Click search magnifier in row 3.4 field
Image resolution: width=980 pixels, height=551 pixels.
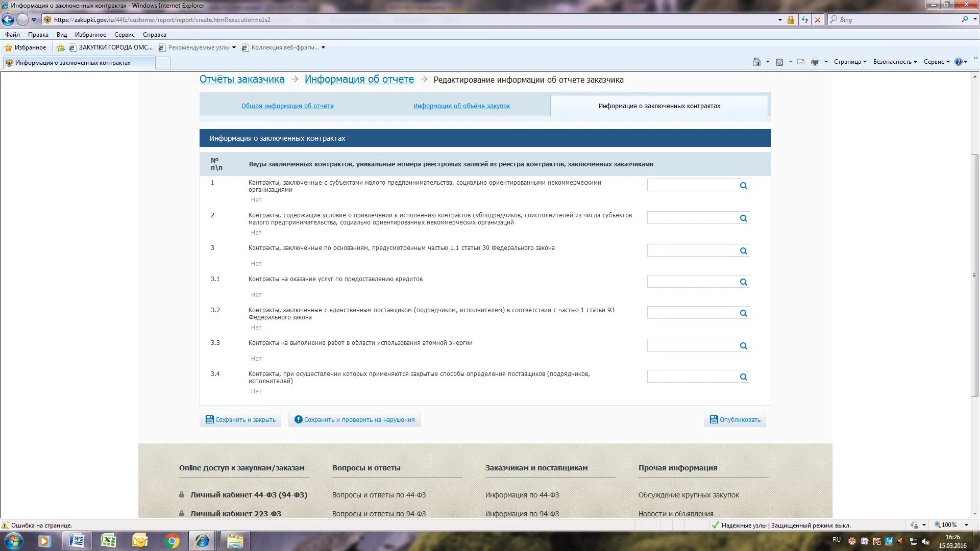pyautogui.click(x=743, y=377)
